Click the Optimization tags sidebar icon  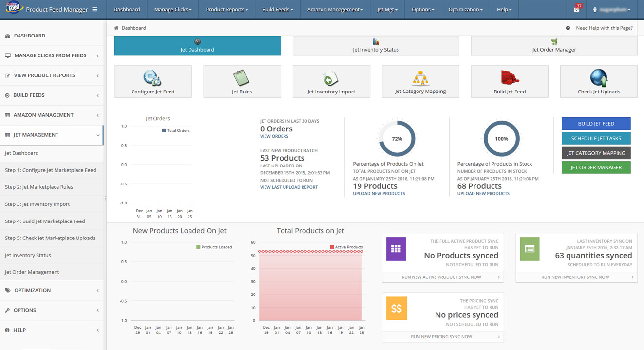click(x=7, y=290)
